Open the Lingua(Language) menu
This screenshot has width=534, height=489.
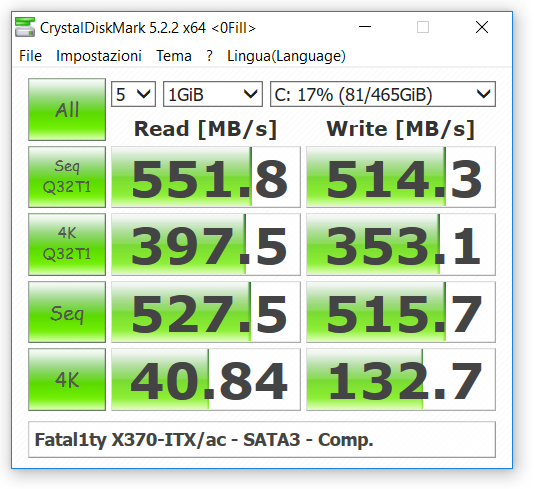click(286, 56)
